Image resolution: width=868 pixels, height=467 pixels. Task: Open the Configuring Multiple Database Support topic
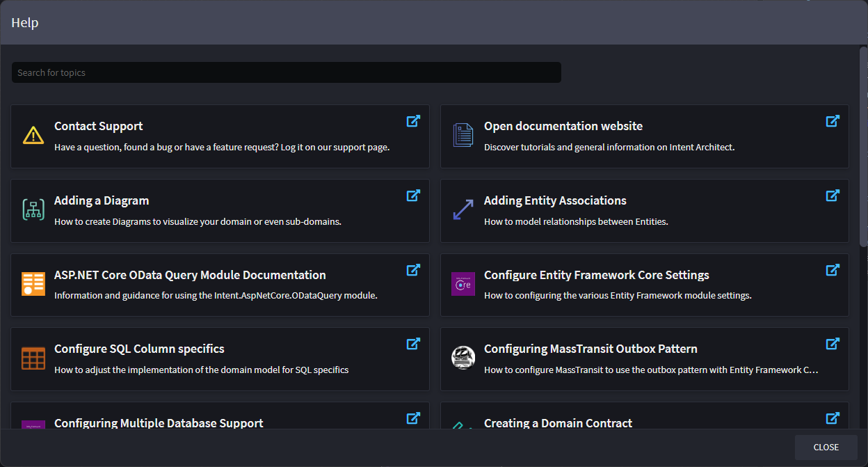[159, 422]
